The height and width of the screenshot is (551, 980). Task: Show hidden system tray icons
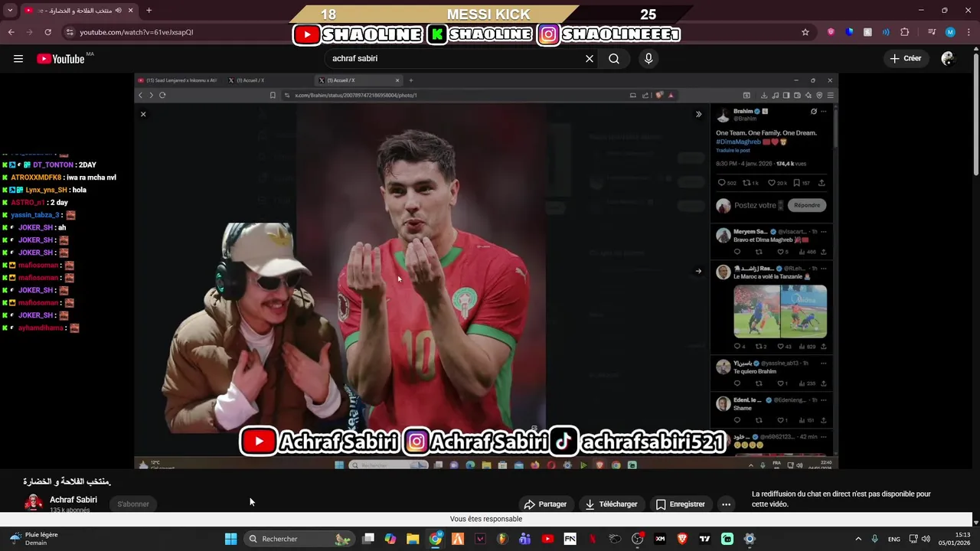(x=858, y=539)
